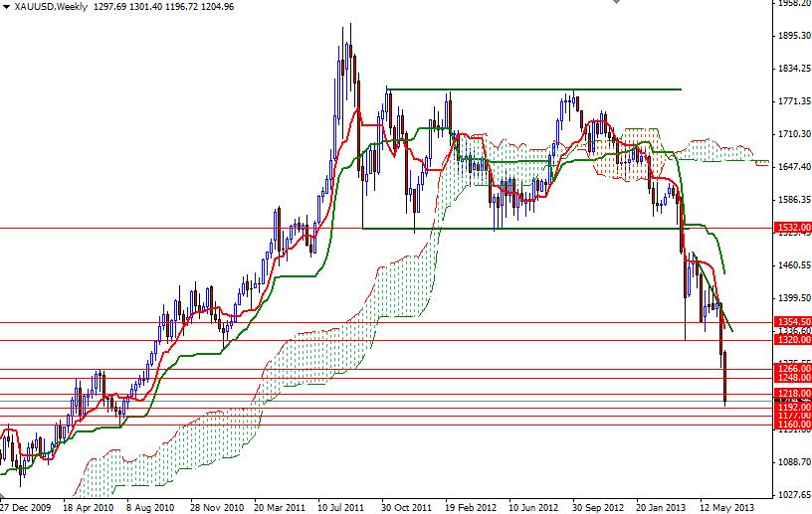Image resolution: width=812 pixels, height=514 pixels.
Task: Click the 27 Dec 2009 date label
Action: [x=27, y=505]
